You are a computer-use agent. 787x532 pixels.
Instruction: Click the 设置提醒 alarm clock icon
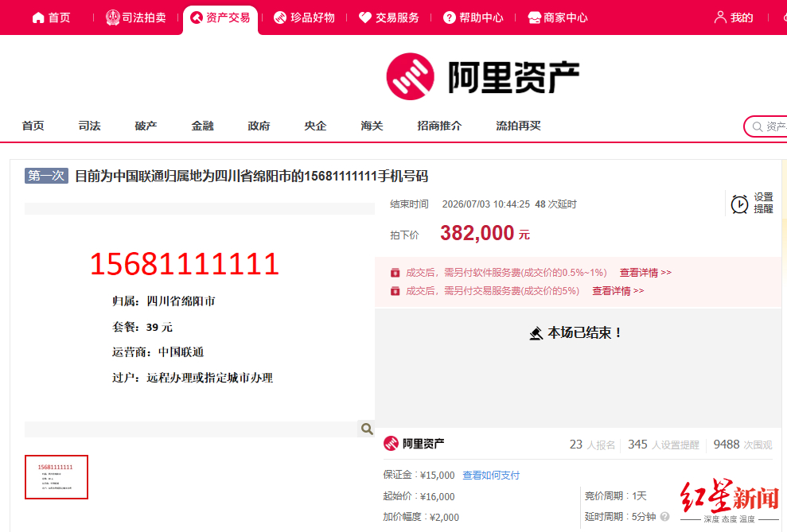(739, 204)
